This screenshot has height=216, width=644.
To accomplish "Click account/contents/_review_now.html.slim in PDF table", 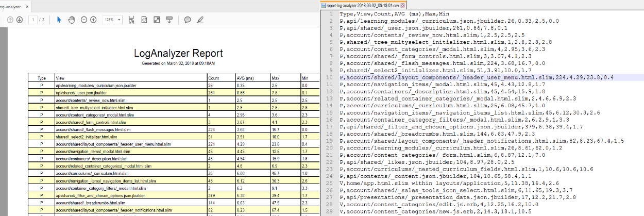I will (90, 100).
